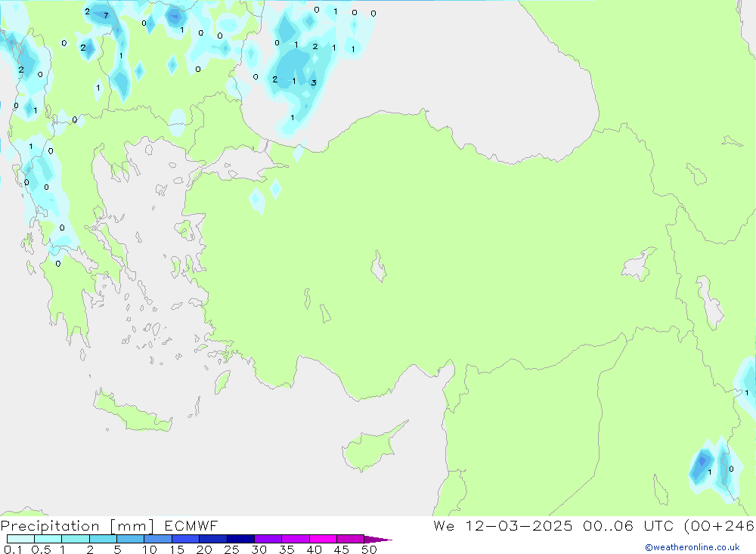
Task: Select the date text '12-03-2025'
Action: coord(519,526)
